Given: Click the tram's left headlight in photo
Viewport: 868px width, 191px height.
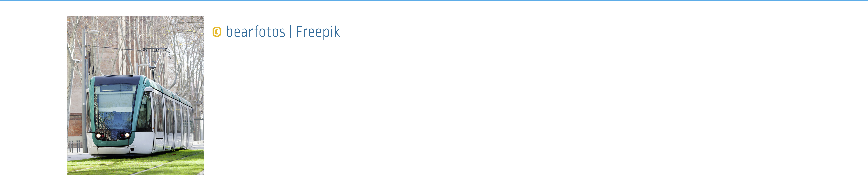Looking at the screenshot, I should click(x=99, y=136).
